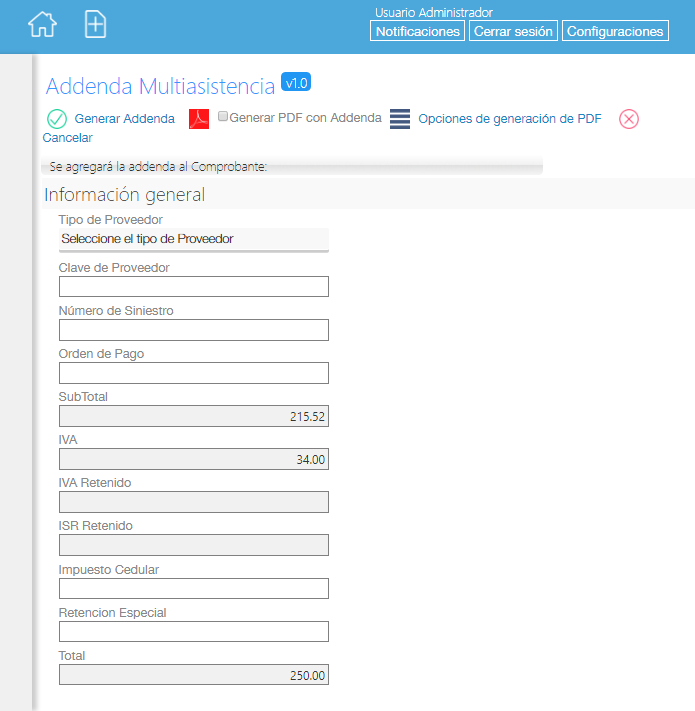Click the v1.0 version badge
This screenshot has height=711, width=695.
coord(296,82)
